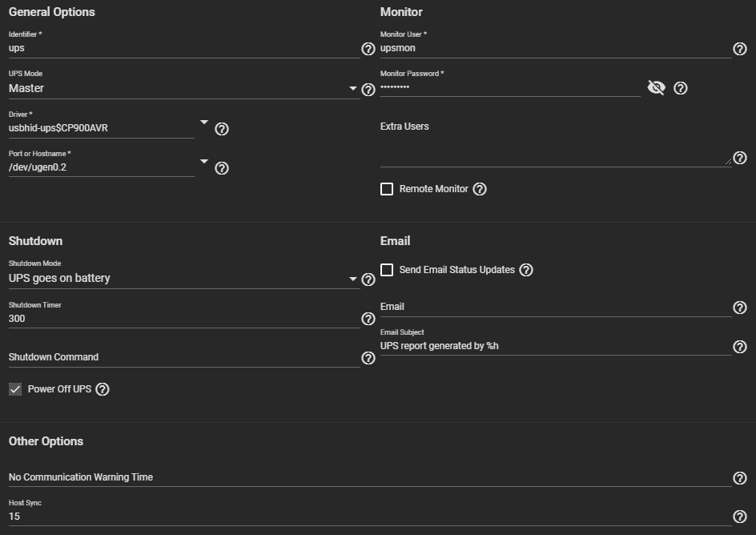Uncheck the Power Off UPS checkbox

tap(15, 389)
